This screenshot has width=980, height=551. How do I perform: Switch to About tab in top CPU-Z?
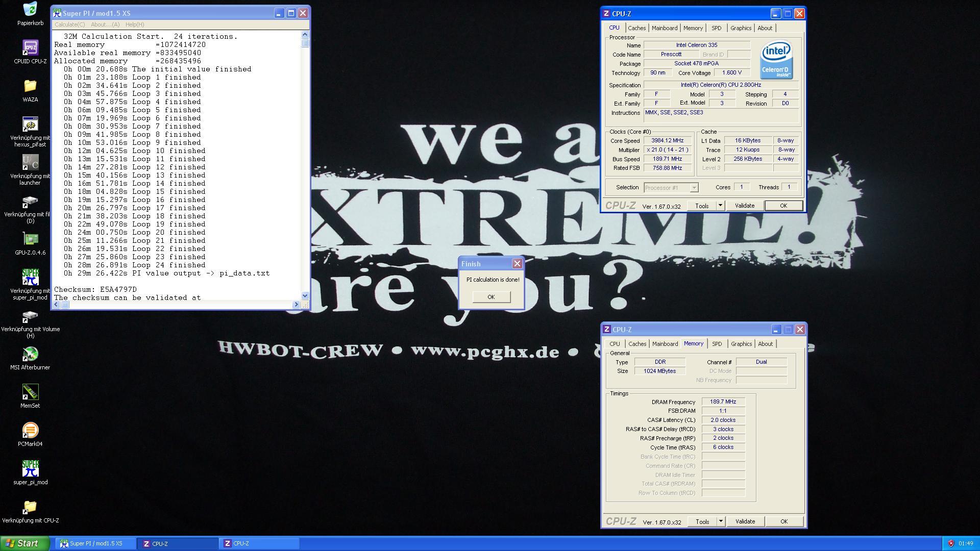(765, 28)
